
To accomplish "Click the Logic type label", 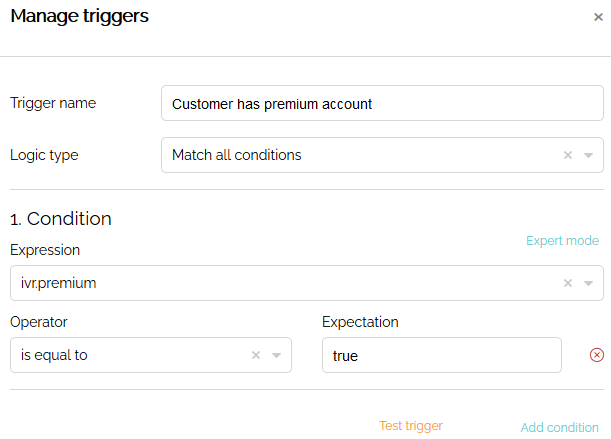I will coord(44,155).
